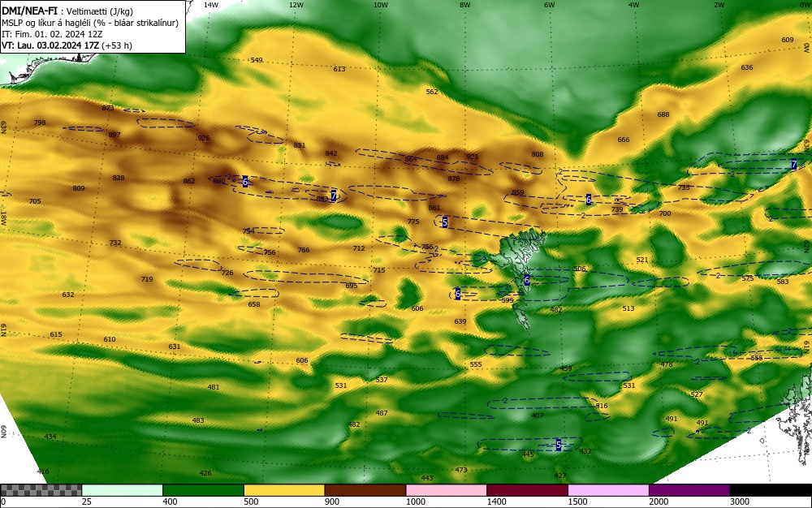Click the 732 map value

click(x=115, y=243)
